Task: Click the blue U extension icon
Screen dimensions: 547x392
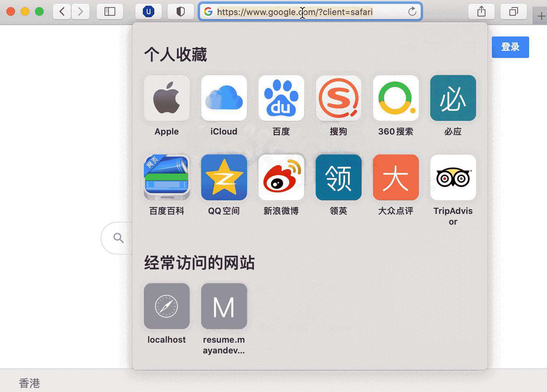Action: click(148, 12)
